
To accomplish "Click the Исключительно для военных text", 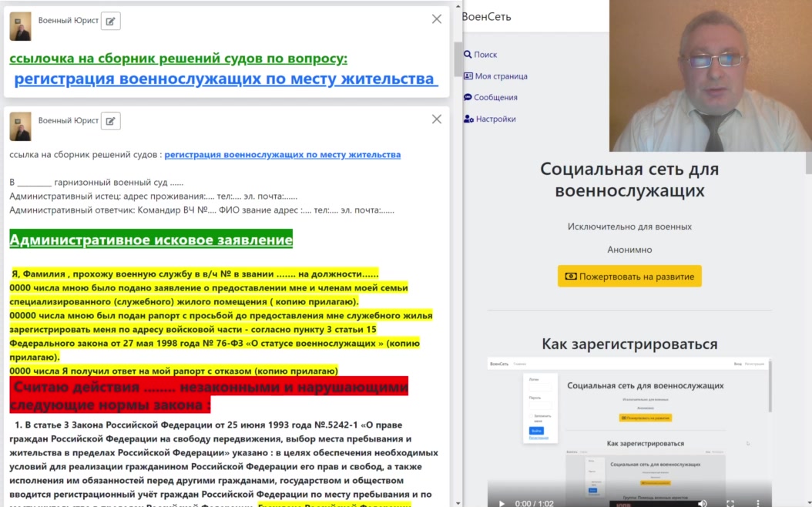I will [629, 227].
